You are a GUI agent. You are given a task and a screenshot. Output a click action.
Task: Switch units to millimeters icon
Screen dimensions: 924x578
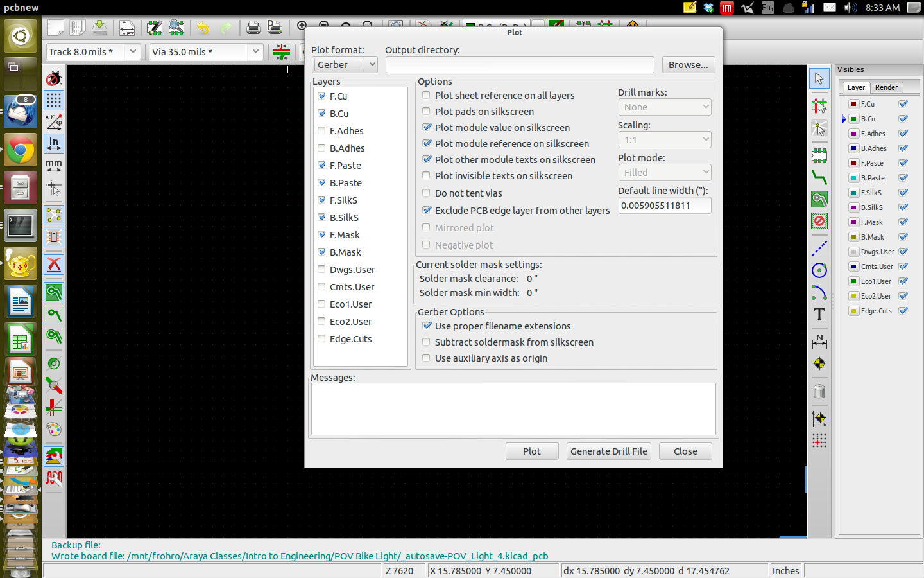click(54, 166)
